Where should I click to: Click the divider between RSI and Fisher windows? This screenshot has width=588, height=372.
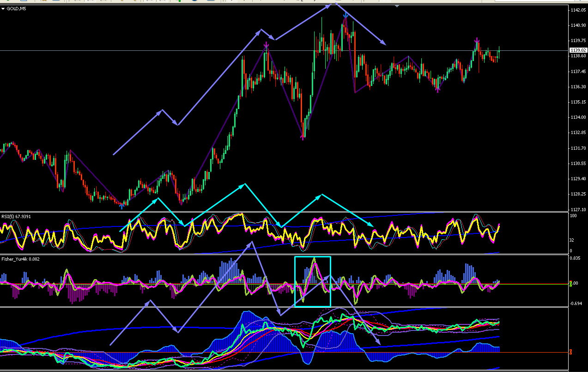point(284,255)
